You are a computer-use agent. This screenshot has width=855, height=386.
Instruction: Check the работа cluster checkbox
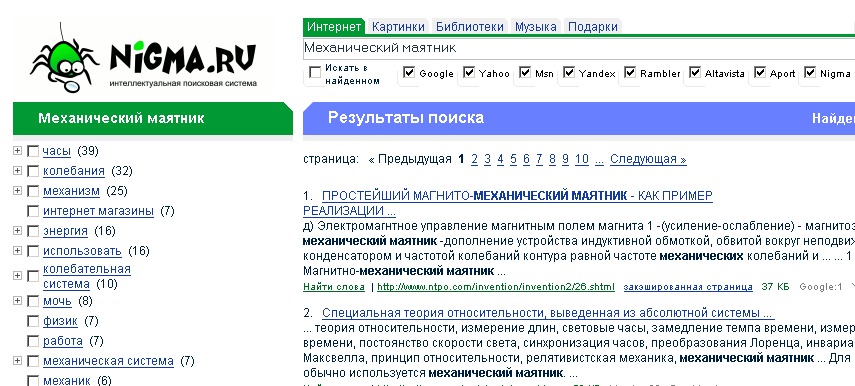33,342
